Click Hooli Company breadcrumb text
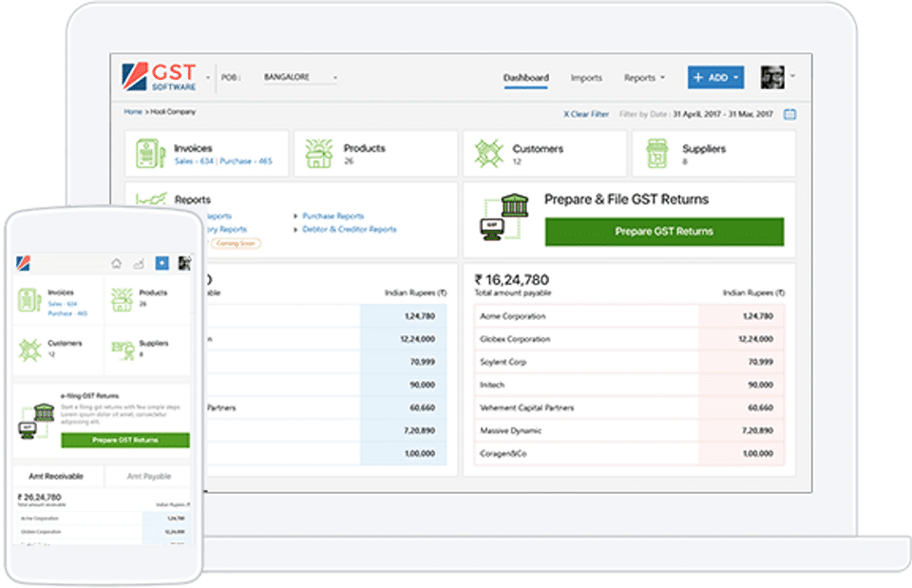Viewport: 912px width, 588px height. pos(173,112)
